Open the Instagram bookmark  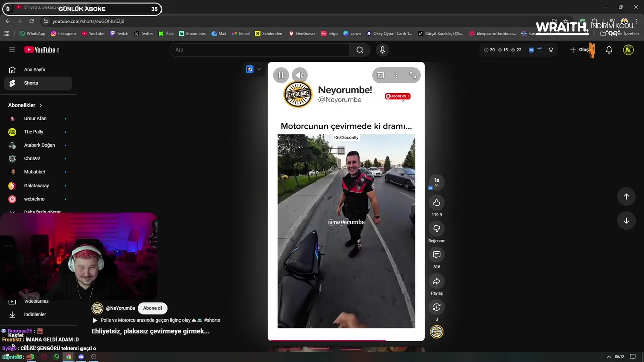pos(63,34)
